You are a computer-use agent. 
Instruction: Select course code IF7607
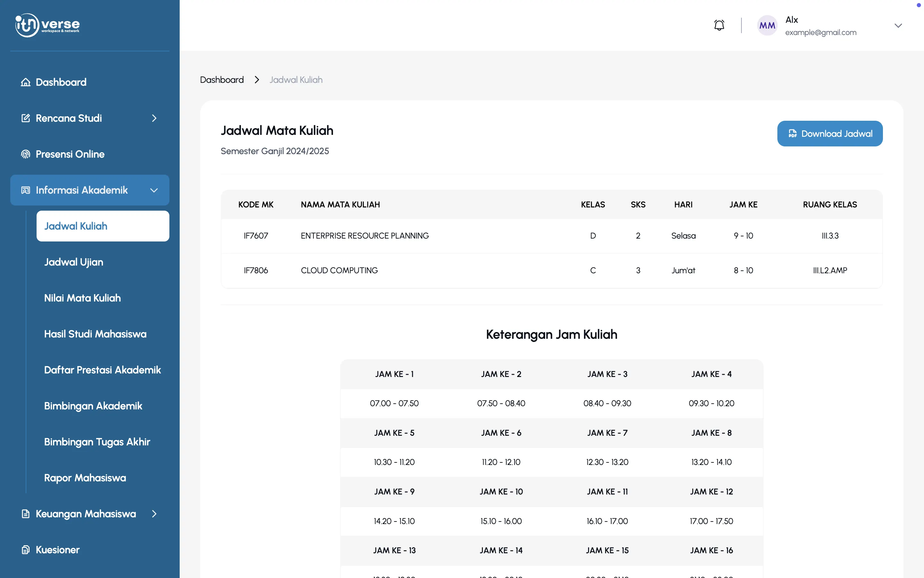(x=256, y=236)
